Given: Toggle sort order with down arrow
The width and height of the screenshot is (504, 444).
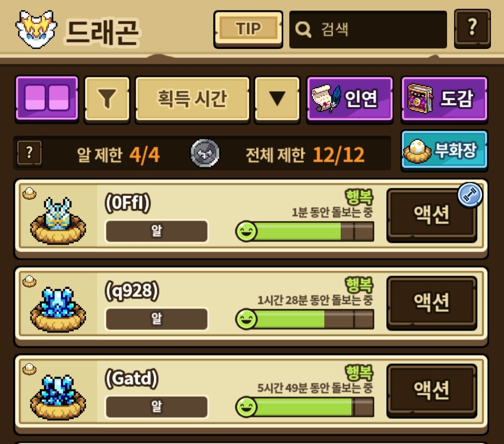Looking at the screenshot, I should pyautogui.click(x=277, y=99).
